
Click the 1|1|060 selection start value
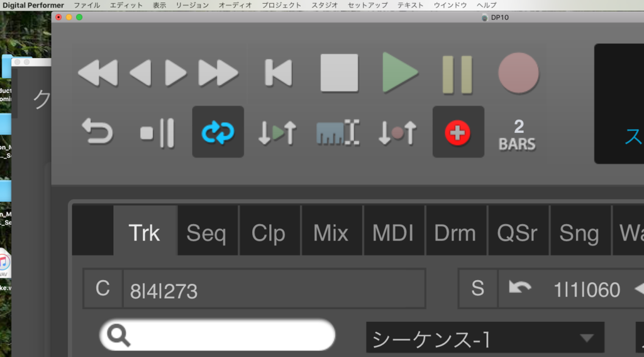pyautogui.click(x=587, y=290)
